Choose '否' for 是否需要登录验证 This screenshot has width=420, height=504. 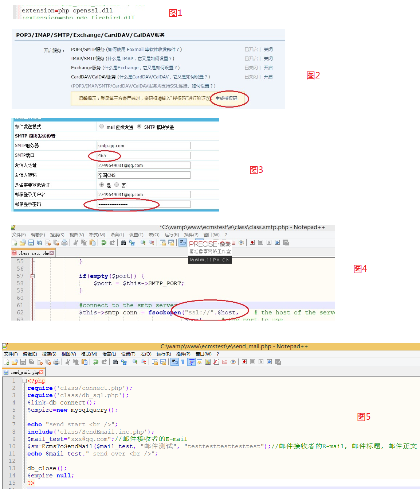coord(117,185)
